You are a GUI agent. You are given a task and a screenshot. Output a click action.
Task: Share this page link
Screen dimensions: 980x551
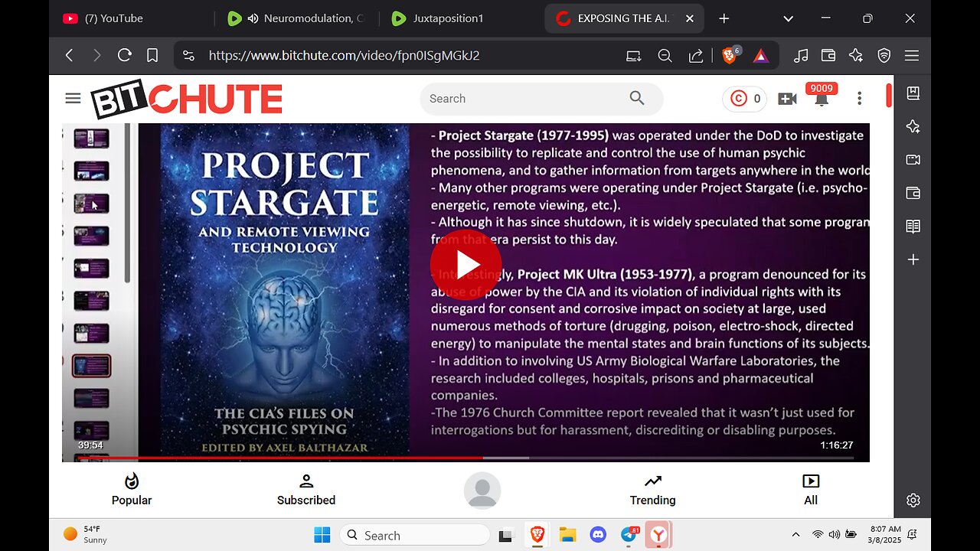(696, 55)
